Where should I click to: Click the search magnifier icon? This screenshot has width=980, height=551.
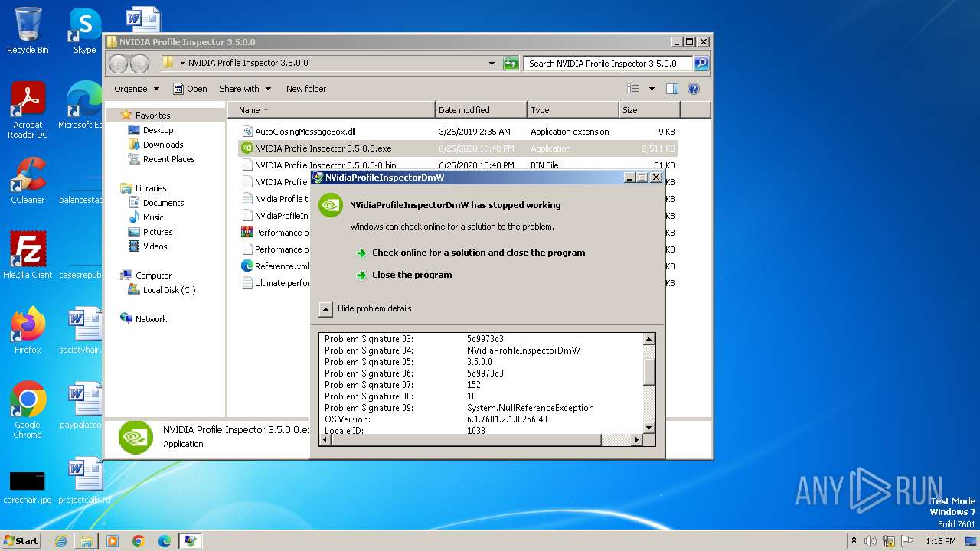click(701, 64)
